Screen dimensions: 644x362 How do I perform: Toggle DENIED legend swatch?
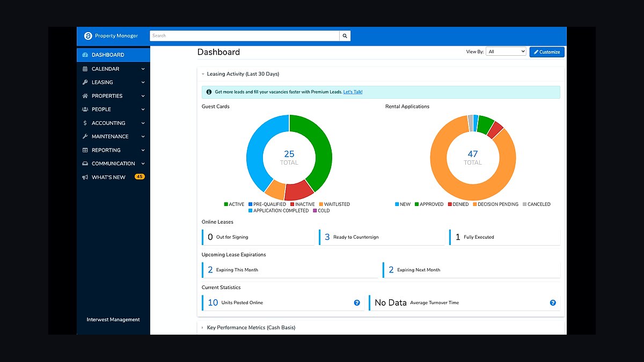click(450, 204)
